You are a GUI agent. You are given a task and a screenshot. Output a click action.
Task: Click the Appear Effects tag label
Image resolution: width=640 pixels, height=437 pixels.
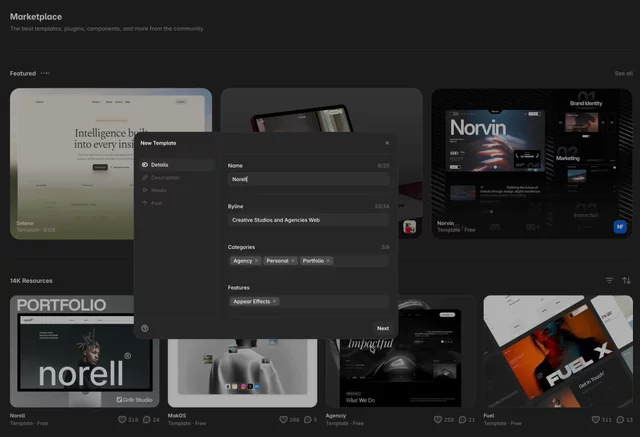(x=251, y=302)
